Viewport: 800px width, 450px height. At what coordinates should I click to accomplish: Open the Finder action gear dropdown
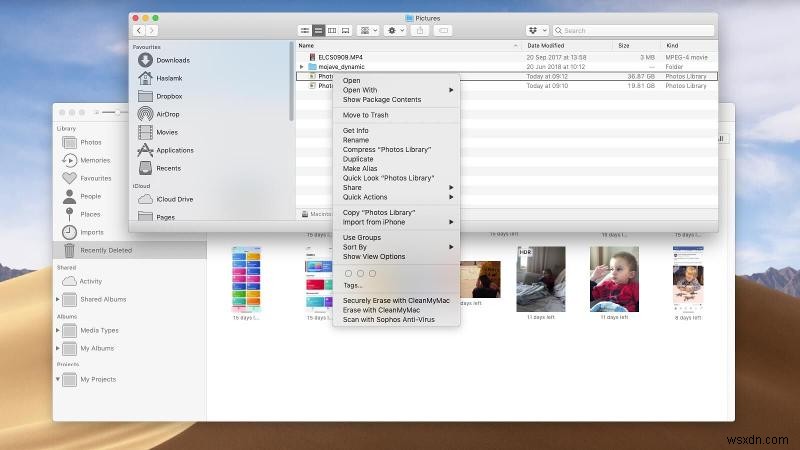[x=395, y=31]
